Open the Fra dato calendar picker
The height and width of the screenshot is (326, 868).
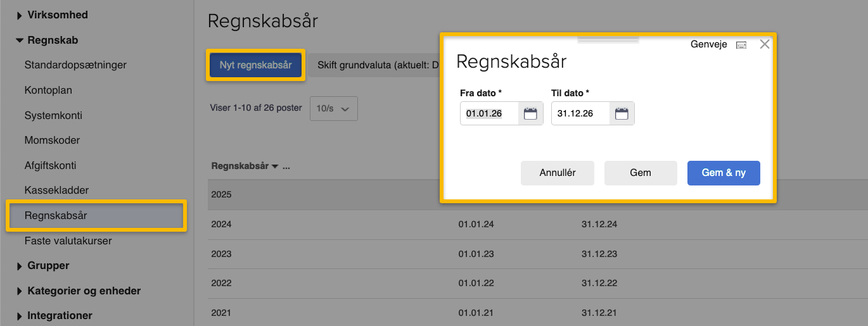click(530, 114)
